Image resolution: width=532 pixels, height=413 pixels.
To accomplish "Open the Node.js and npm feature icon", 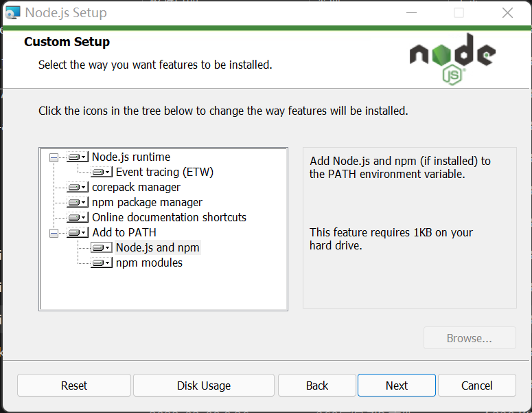I will (102, 247).
